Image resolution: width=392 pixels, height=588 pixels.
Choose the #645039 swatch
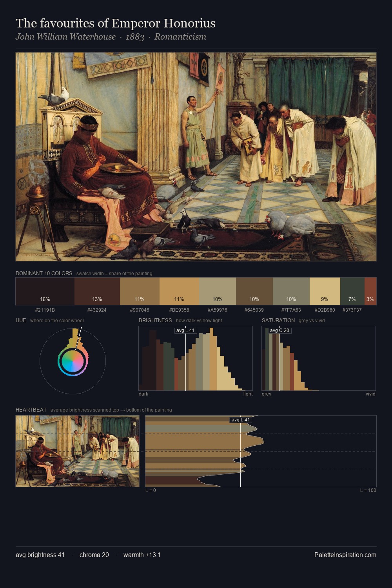click(254, 291)
